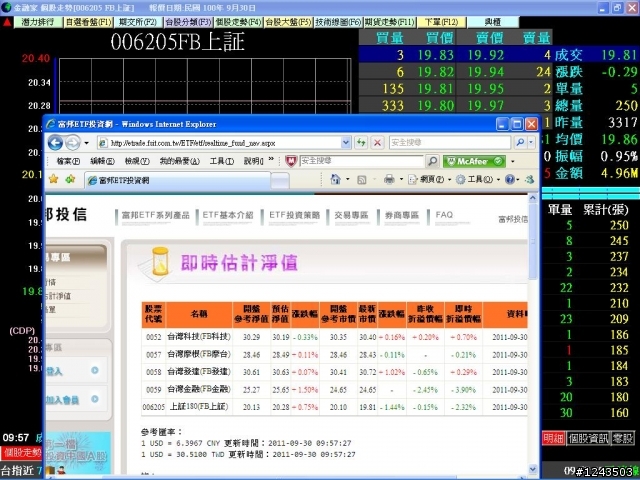Open the 我的最愛(A) menu in IE
640x480 pixels.
180,161
